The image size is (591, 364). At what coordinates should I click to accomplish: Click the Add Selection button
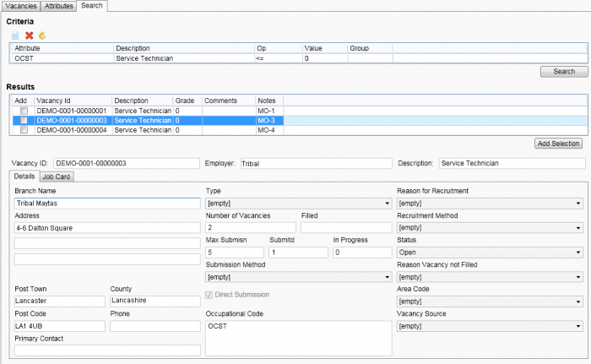point(558,144)
